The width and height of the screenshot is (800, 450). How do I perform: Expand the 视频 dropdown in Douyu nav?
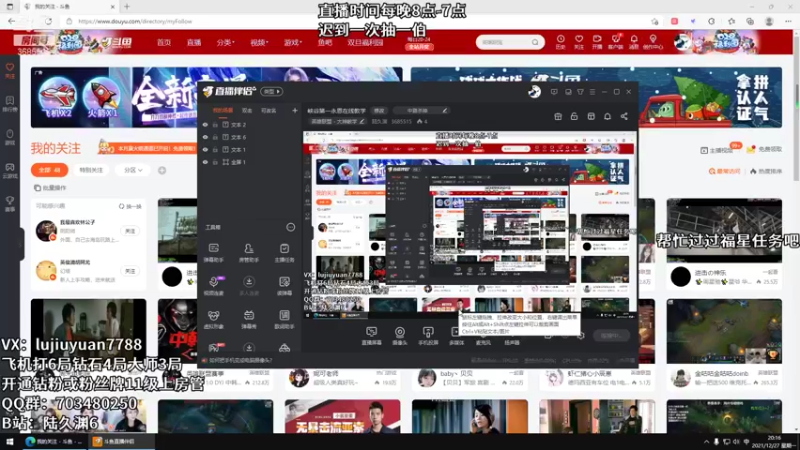click(x=259, y=42)
